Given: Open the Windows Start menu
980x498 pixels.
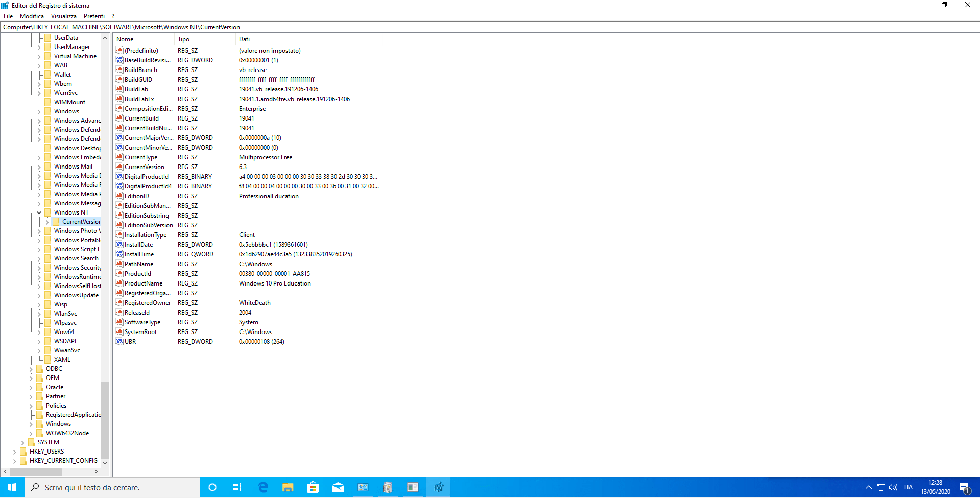Looking at the screenshot, I should point(12,487).
